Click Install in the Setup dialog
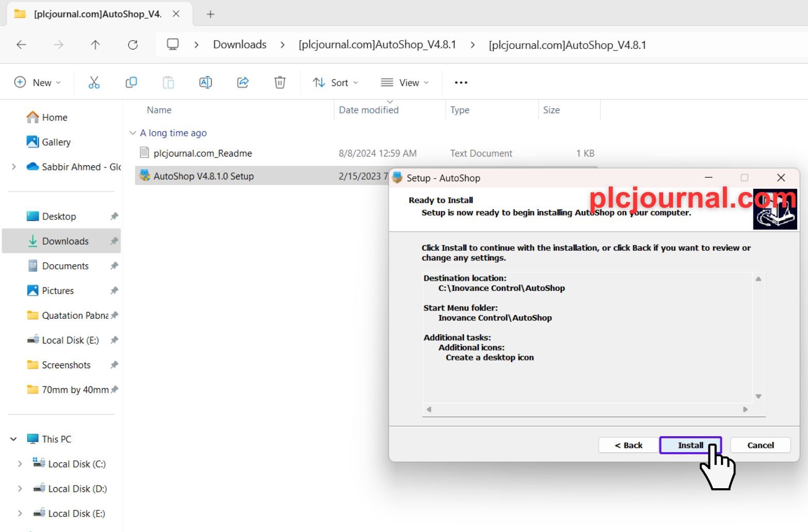 (x=691, y=445)
